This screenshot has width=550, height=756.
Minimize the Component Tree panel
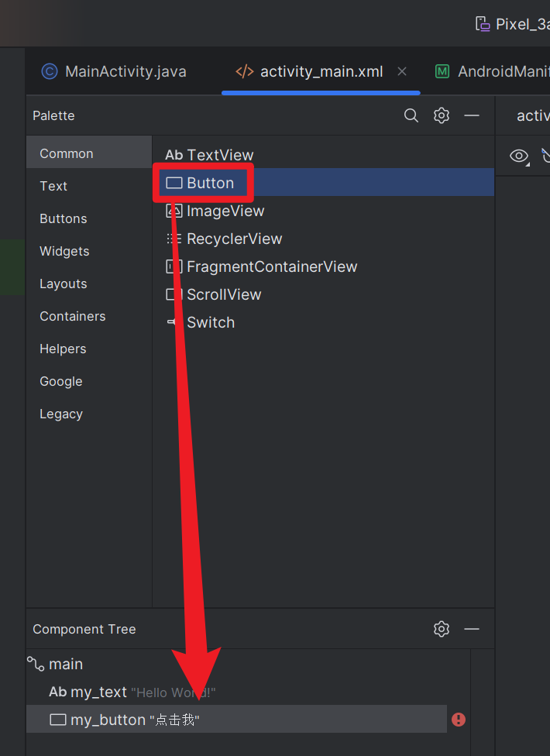(472, 629)
